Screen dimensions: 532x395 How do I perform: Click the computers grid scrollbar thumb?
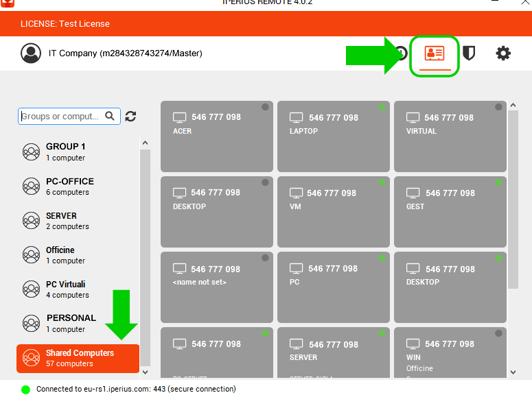[x=513, y=200]
